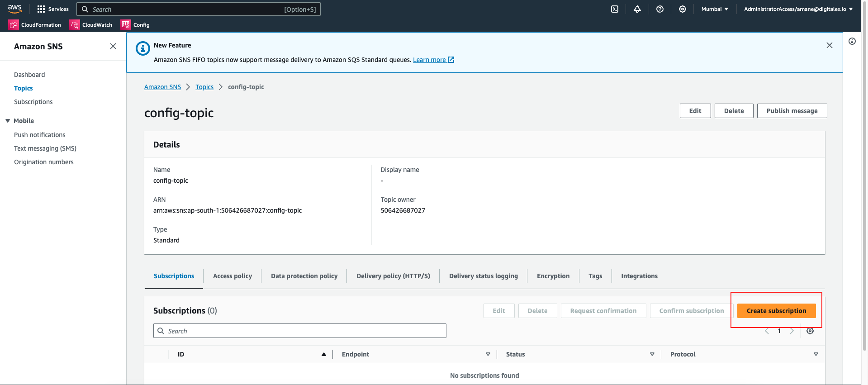Open the Mumbai region dropdown
This screenshot has height=385, width=868.
pyautogui.click(x=715, y=9)
